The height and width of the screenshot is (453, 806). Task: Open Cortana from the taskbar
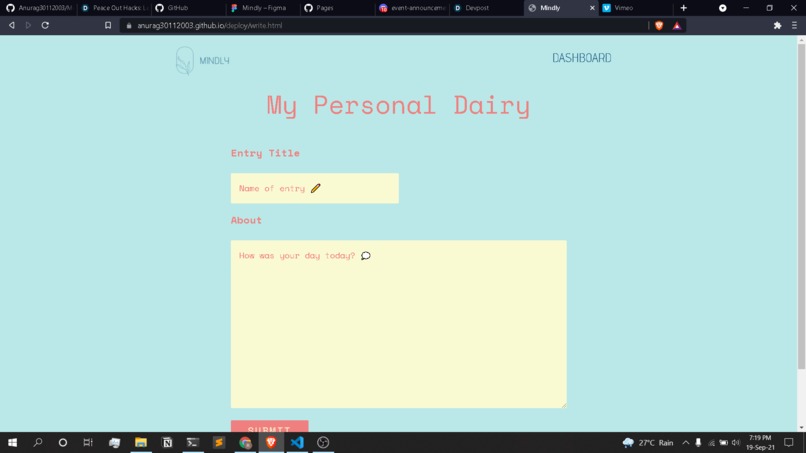[63, 442]
